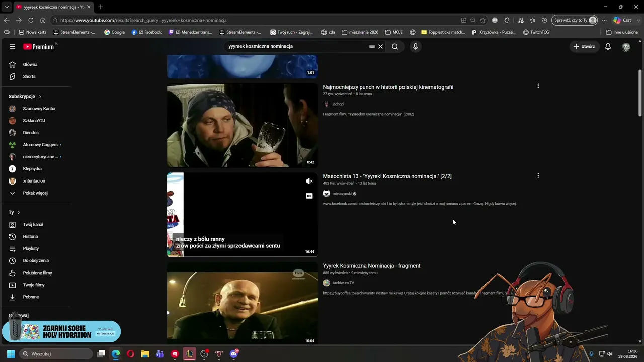Viewport: 644px width, 362px height.
Task: Open the YouTube hamburger guide menu
Action: pos(12,46)
